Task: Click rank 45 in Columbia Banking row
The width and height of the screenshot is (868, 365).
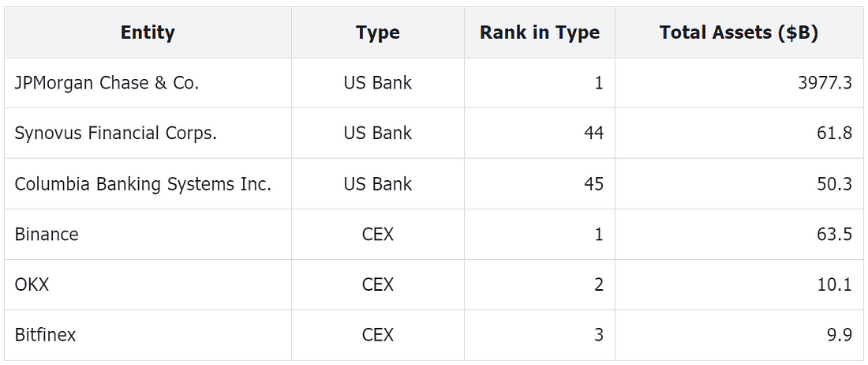Action: tap(593, 184)
